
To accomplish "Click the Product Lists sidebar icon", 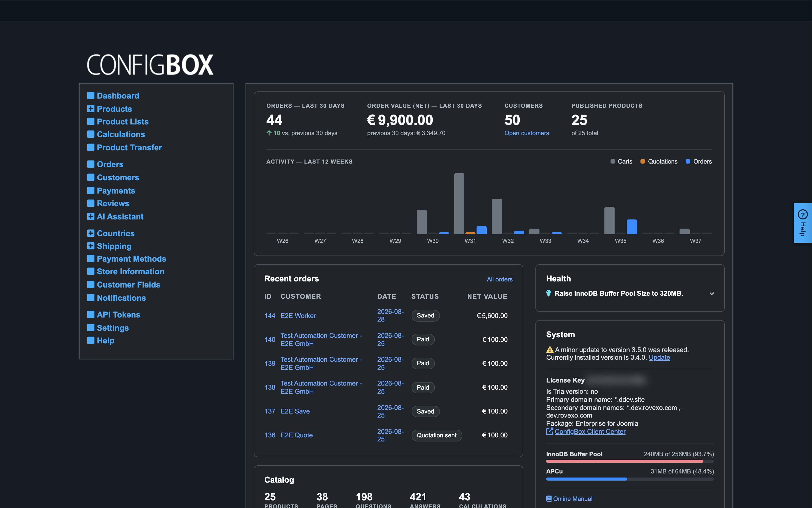I will (91, 121).
